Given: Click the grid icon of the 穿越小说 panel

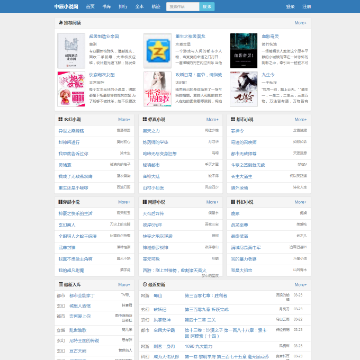Looking at the screenshot, I should pos(60,202).
